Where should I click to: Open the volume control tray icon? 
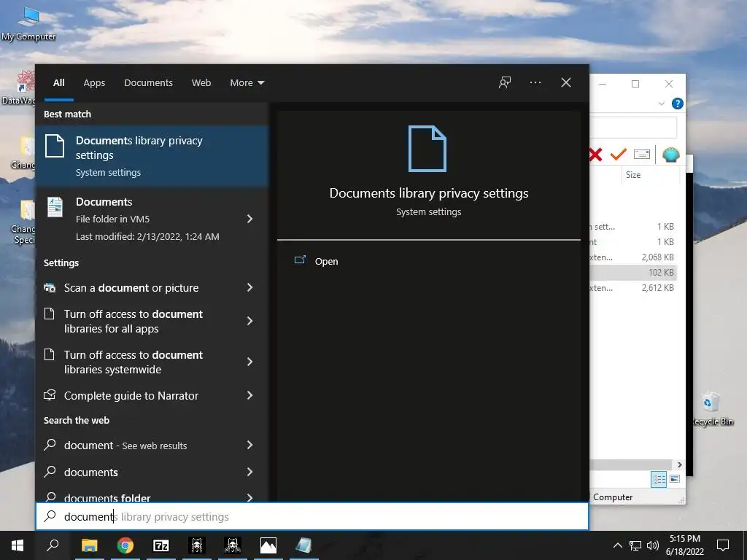point(653,545)
